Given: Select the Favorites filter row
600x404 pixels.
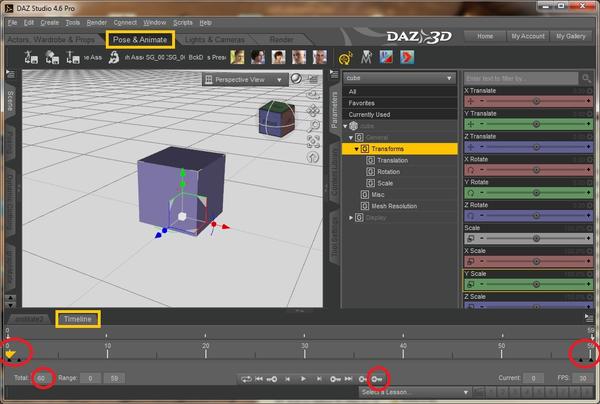Looking at the screenshot, I should pyautogui.click(x=400, y=103).
